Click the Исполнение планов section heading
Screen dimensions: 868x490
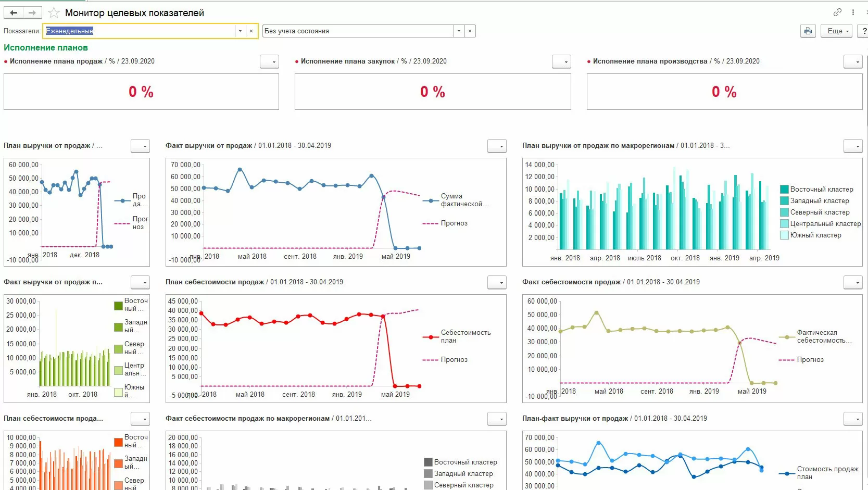click(46, 47)
